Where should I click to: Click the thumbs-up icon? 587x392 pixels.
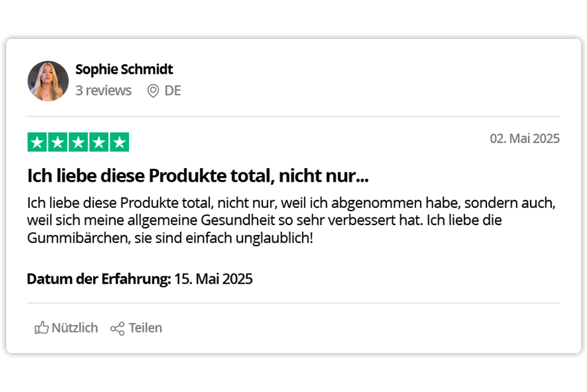[x=42, y=328]
